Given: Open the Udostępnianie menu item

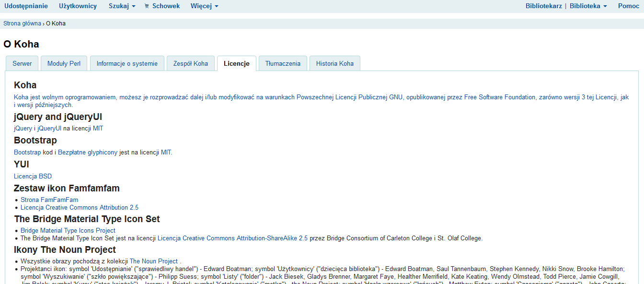Looking at the screenshot, I should click(26, 6).
